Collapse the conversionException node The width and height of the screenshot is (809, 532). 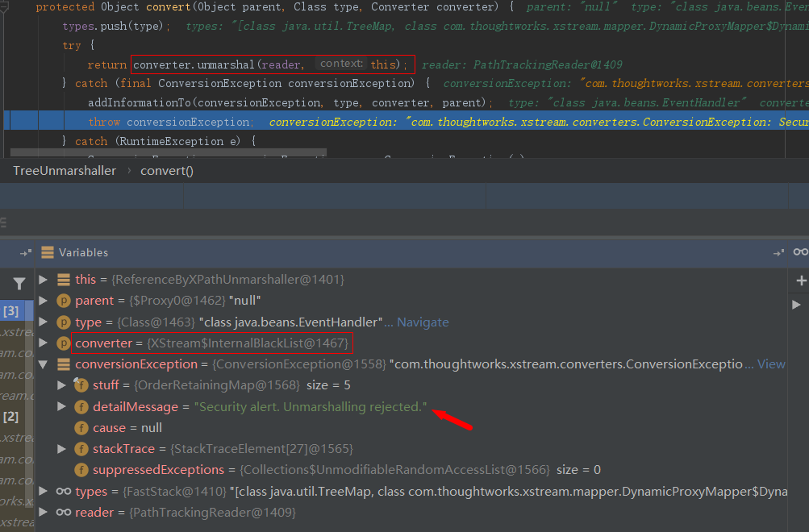click(44, 364)
